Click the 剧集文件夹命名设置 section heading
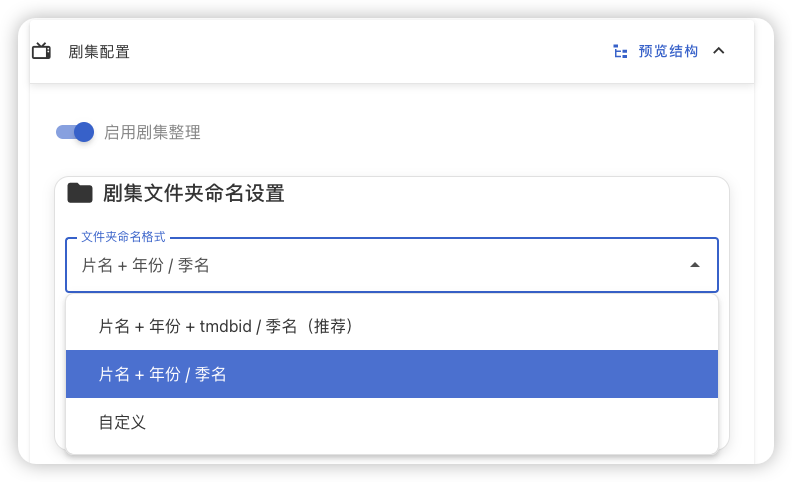 (x=193, y=193)
